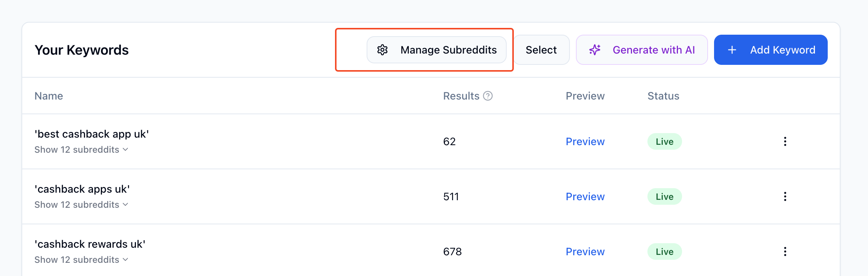
Task: Click Live status badge for 'cashback rewards uk'
Action: coord(665,251)
